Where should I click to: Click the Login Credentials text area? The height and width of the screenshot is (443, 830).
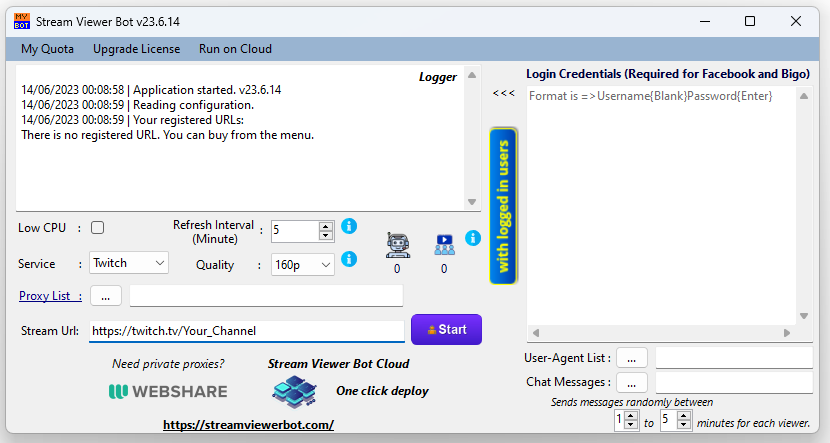(x=662, y=206)
